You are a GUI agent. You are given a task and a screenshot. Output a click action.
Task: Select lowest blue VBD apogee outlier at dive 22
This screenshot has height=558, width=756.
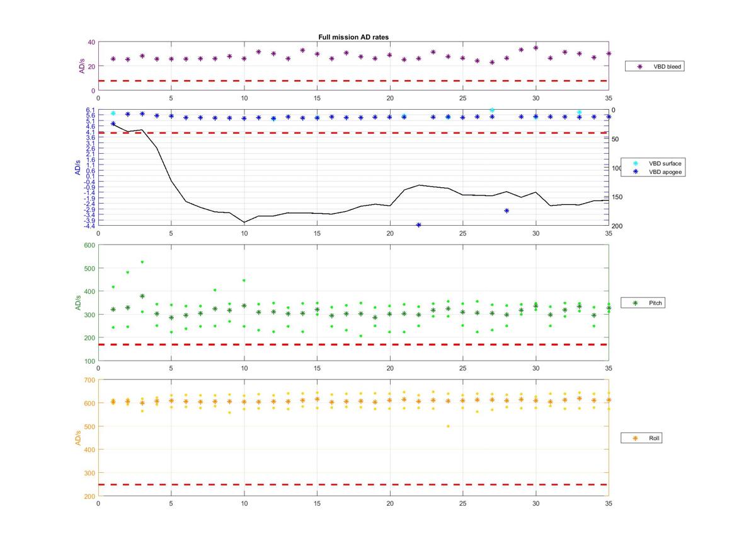pos(419,225)
